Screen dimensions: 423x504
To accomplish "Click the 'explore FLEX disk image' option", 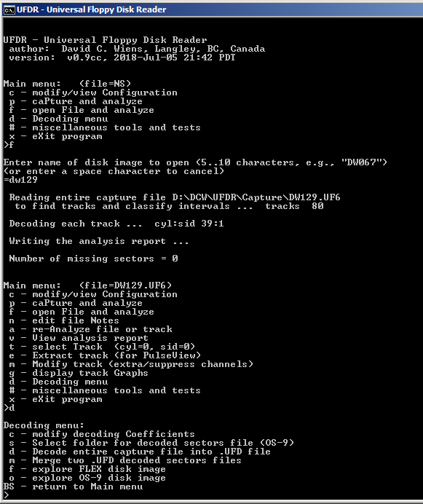I will pos(87,469).
